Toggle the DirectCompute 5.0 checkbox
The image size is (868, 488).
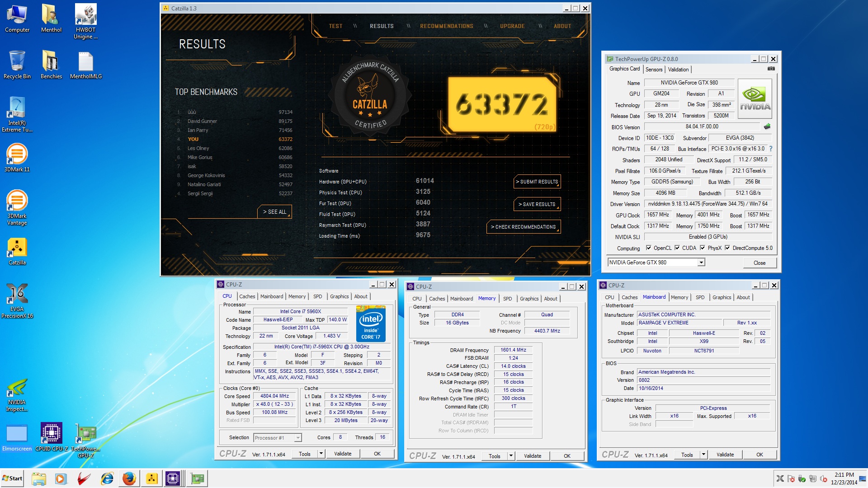(x=727, y=248)
